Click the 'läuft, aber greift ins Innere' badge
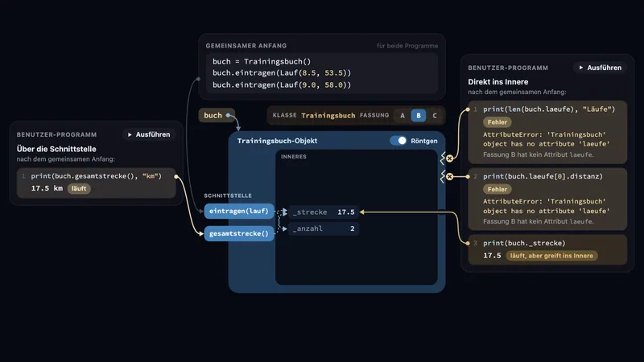644x362 pixels. (x=551, y=256)
